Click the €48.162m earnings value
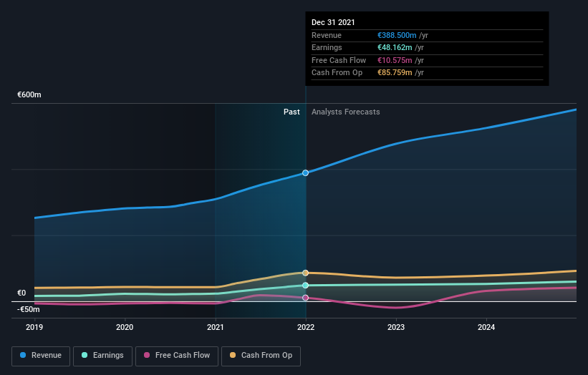Screen dimensions: 588x375 395,47
